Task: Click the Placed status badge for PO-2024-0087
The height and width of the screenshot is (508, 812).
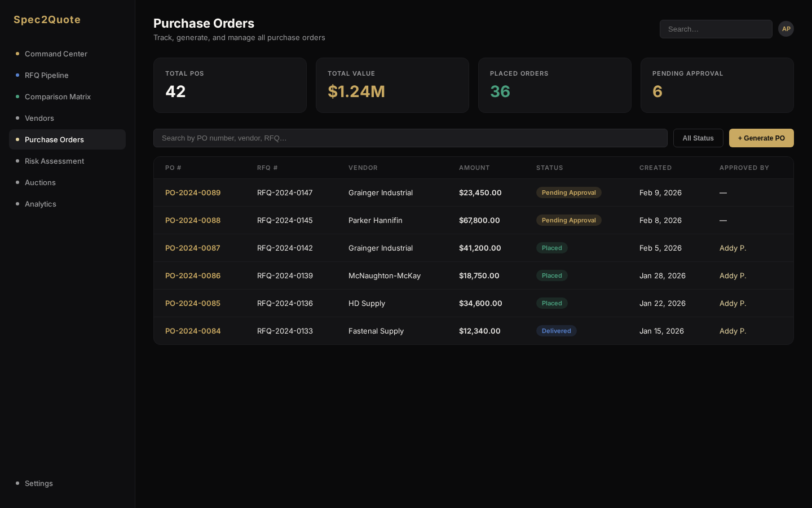Action: (x=552, y=248)
